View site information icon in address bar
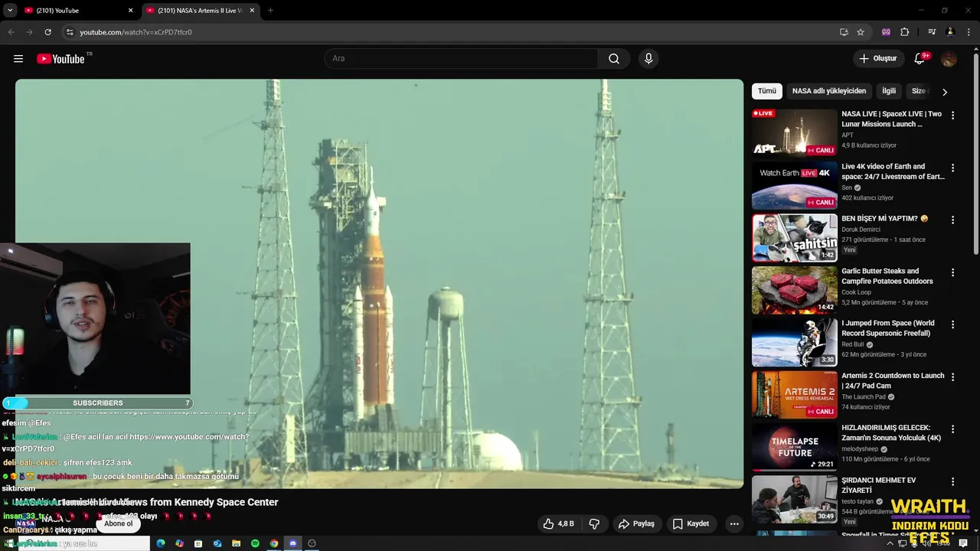The width and height of the screenshot is (980, 551). [x=69, y=32]
